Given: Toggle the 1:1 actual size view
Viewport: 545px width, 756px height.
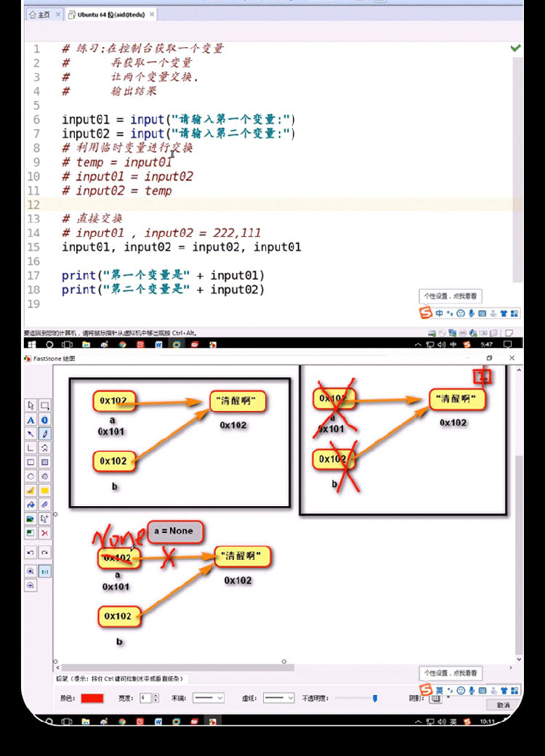Looking at the screenshot, I should pyautogui.click(x=44, y=572).
